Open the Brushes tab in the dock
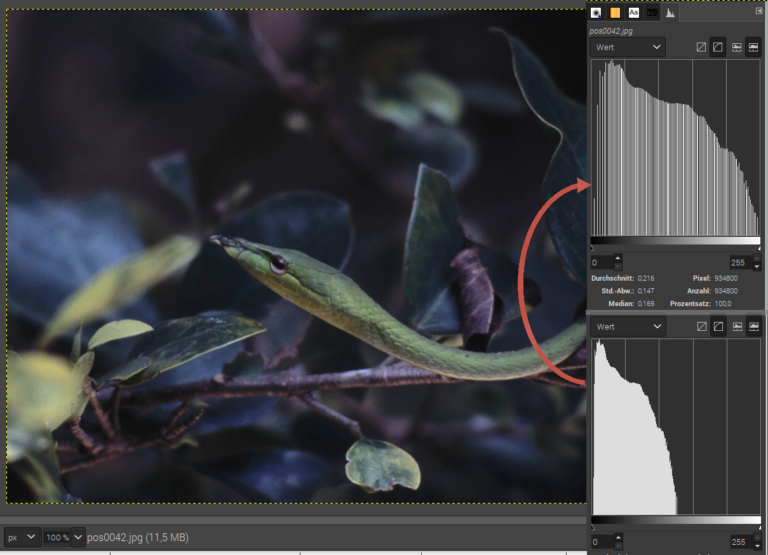Screen dimensions: 768x555 (597, 13)
